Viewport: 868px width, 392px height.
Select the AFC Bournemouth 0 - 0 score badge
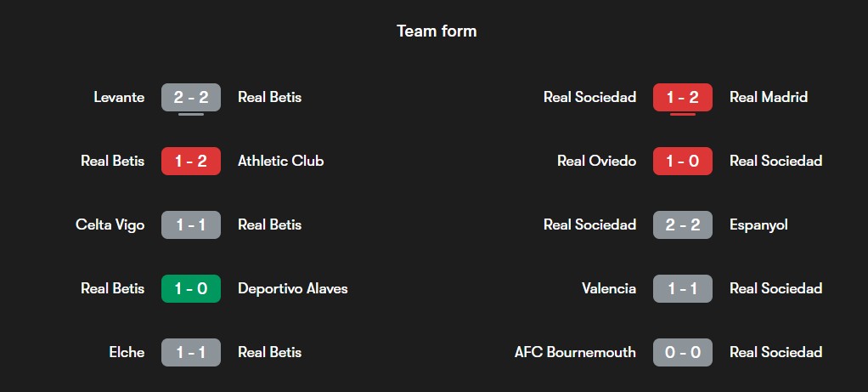(x=683, y=352)
